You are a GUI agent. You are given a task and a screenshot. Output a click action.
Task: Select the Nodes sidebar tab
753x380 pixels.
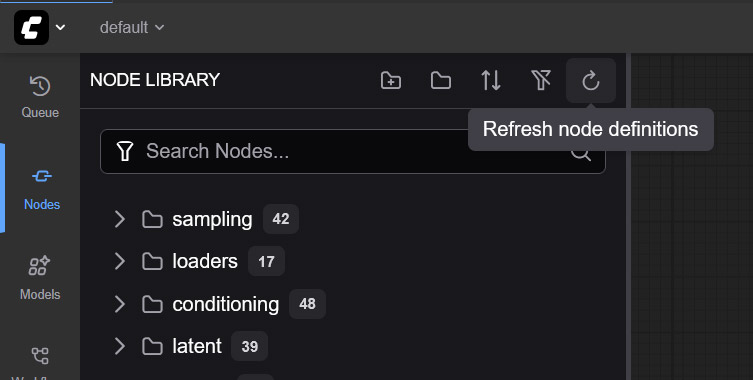click(x=42, y=188)
